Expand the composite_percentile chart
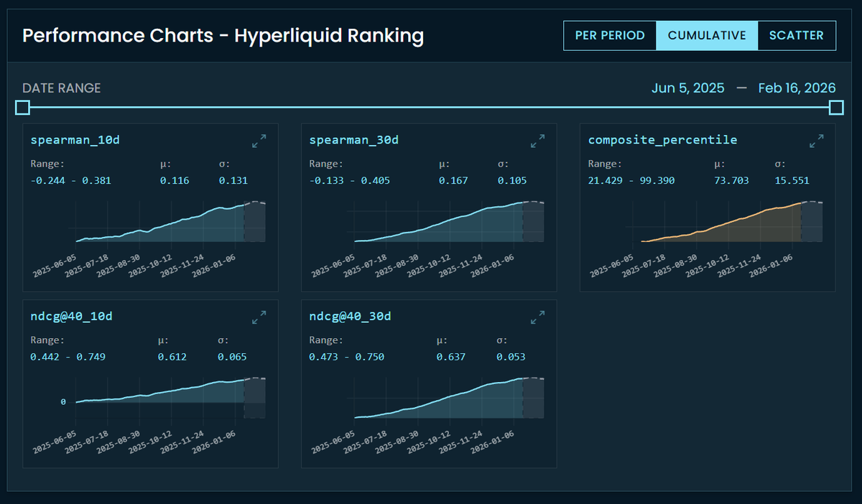Screen dimensions: 862x504 coord(816,141)
